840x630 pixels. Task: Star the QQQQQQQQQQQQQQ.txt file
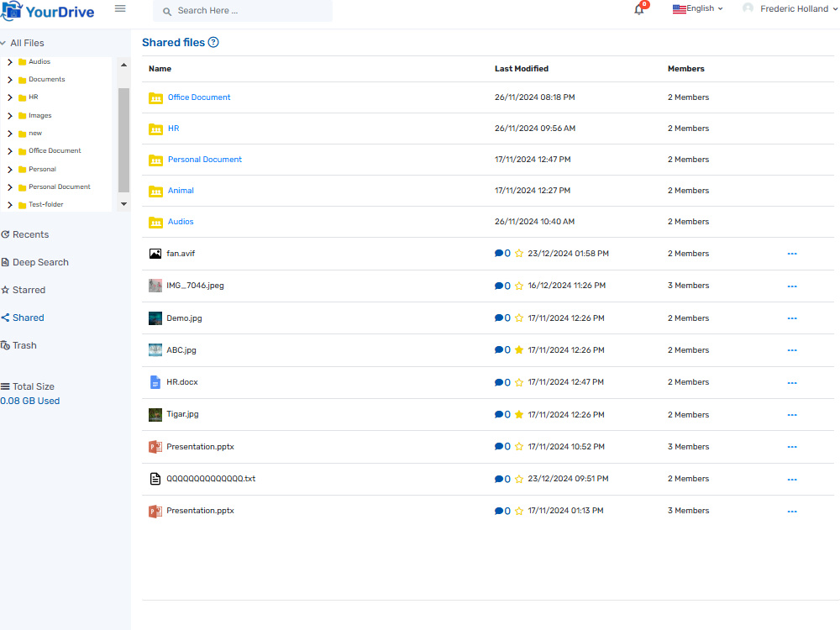pyautogui.click(x=518, y=479)
